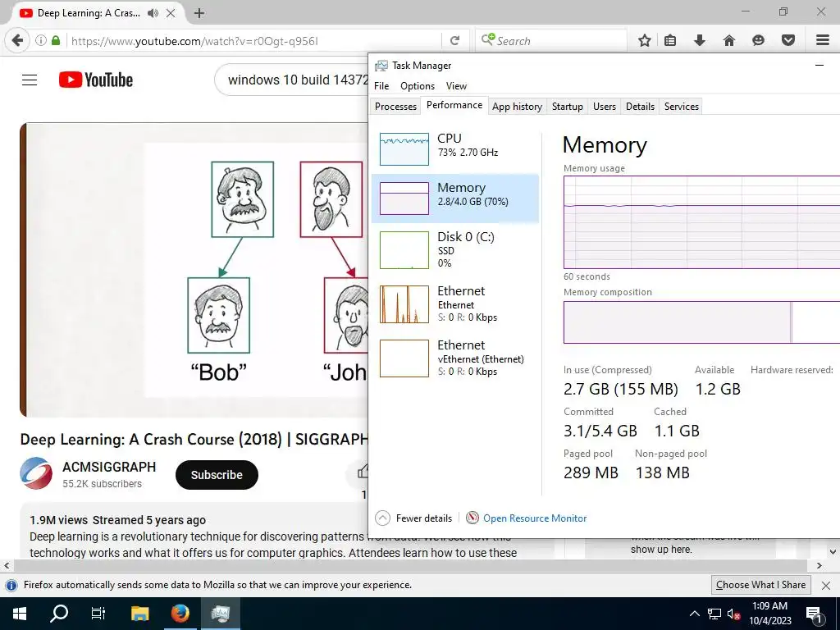Switch to Processes tab
This screenshot has width=840, height=630.
(x=395, y=107)
